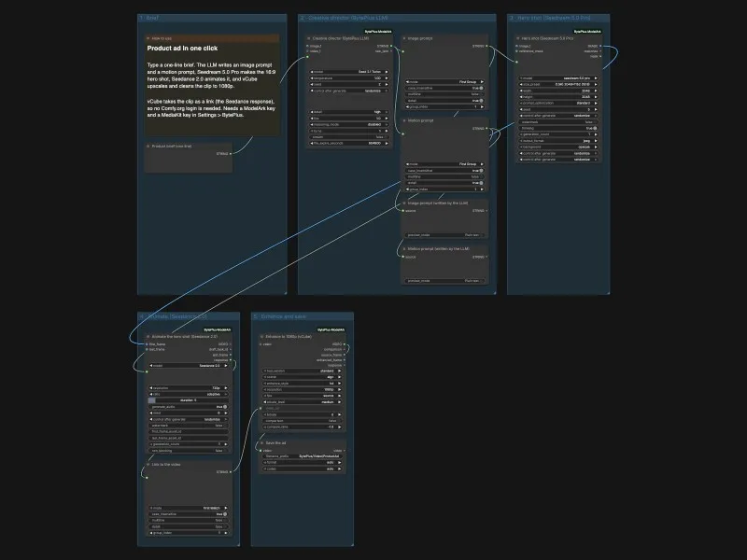
Task: Click the first_frame input slot on Animate node
Action: coord(147,343)
